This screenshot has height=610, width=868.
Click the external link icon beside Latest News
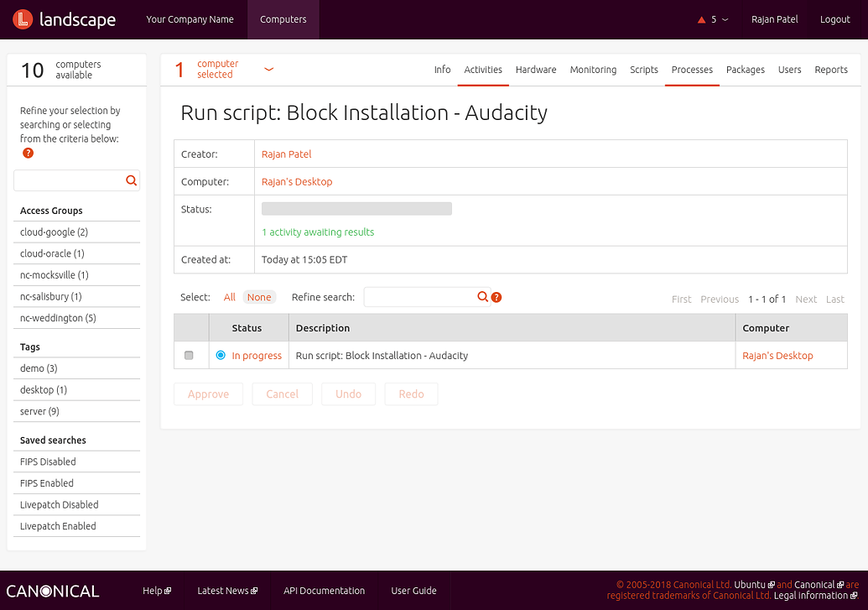(254, 591)
